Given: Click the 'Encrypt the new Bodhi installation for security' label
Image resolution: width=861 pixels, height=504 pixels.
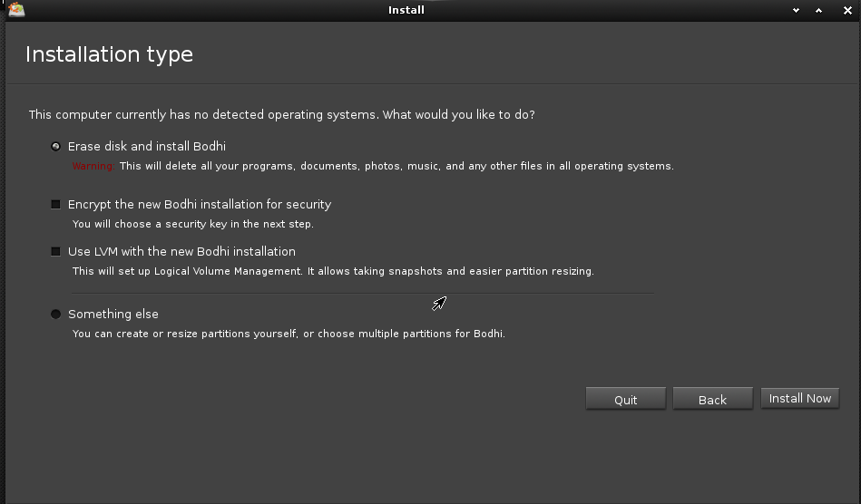Looking at the screenshot, I should 200,204.
